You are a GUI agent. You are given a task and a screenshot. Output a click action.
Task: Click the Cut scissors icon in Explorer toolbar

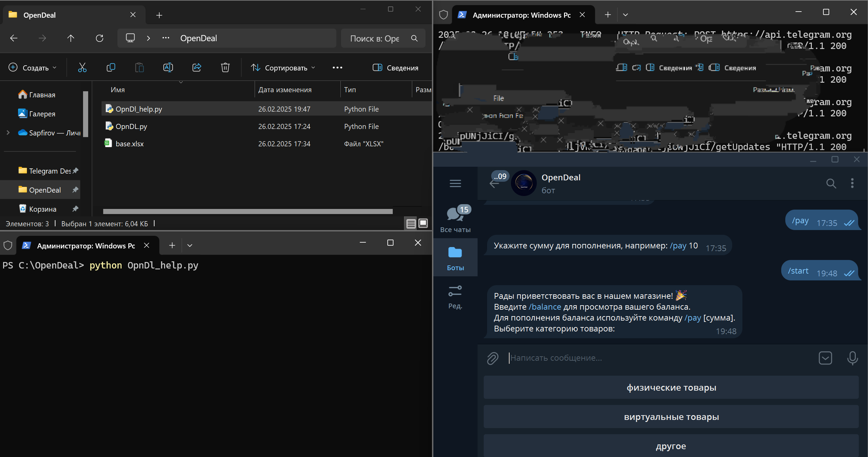[82, 67]
